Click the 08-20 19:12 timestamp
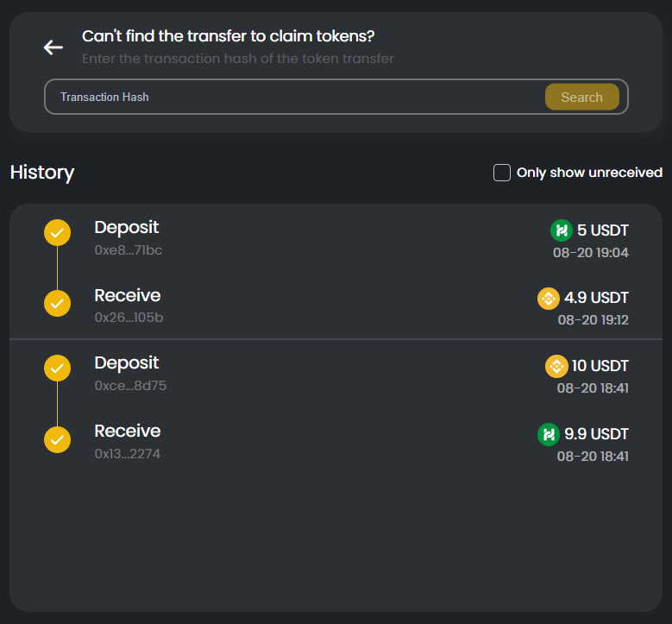The width and height of the screenshot is (672, 624). pyautogui.click(x=593, y=320)
